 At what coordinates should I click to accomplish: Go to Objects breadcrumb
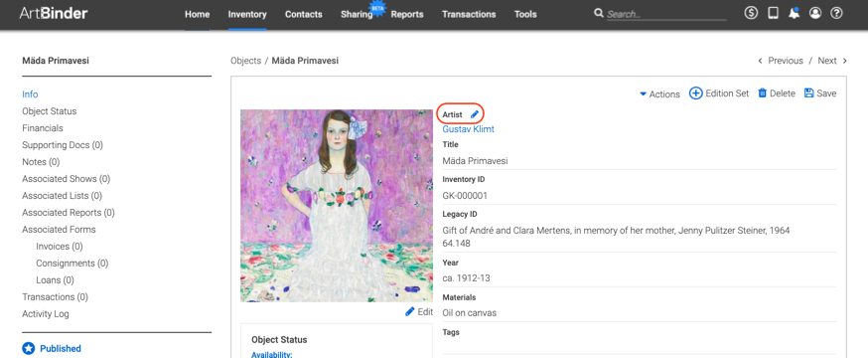pyautogui.click(x=245, y=61)
